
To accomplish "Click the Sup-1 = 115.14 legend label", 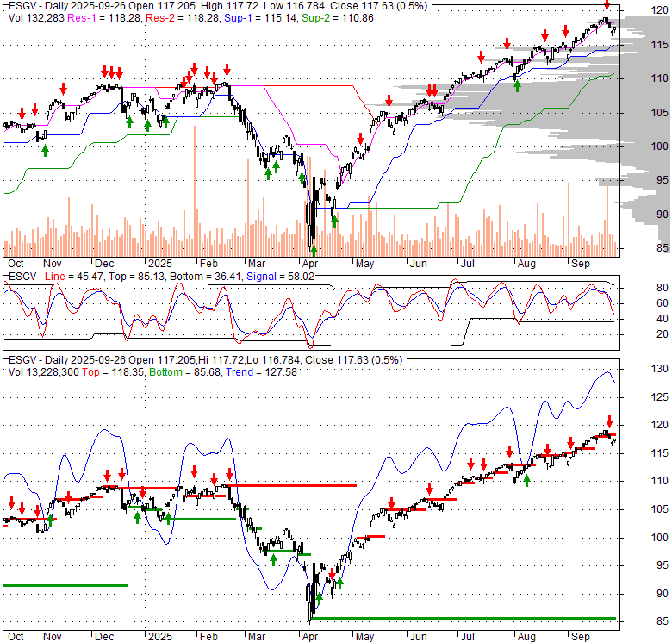I will pyautogui.click(x=260, y=18).
